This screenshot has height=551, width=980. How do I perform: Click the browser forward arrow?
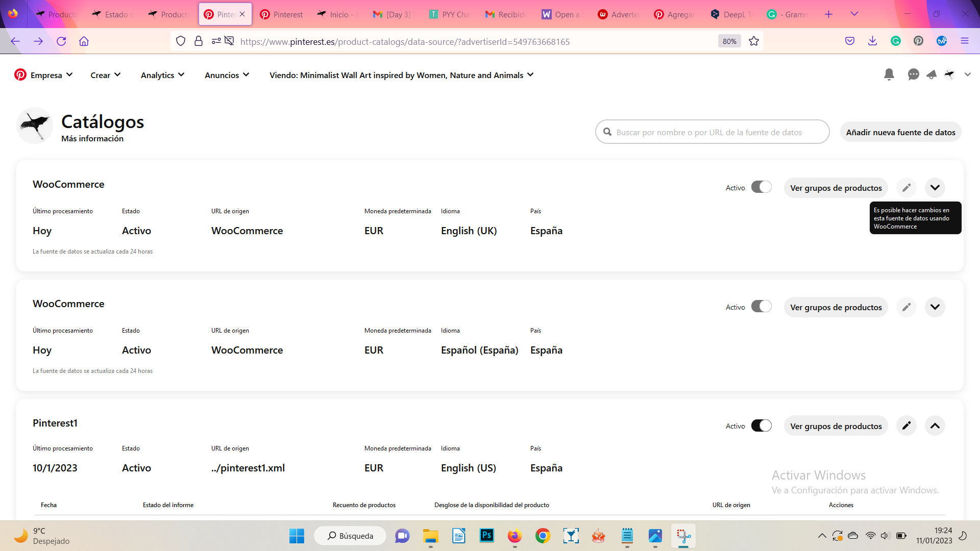pyautogui.click(x=38, y=41)
